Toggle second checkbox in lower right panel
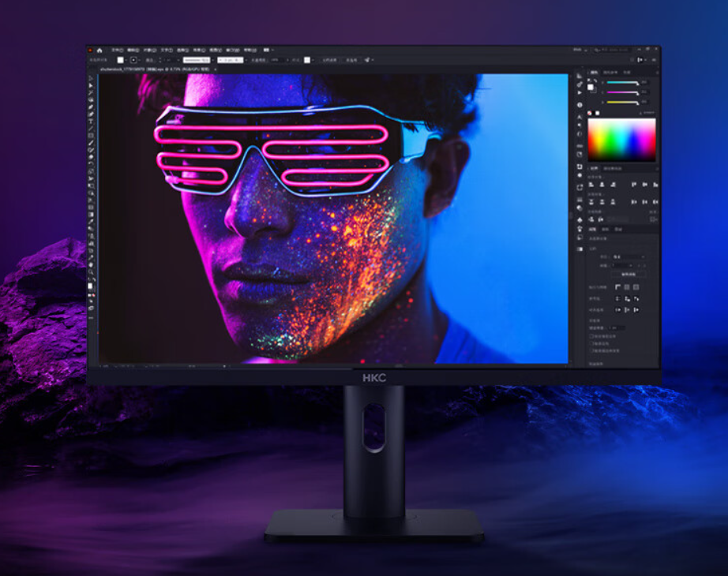Image resolution: width=728 pixels, height=576 pixels. 592,343
